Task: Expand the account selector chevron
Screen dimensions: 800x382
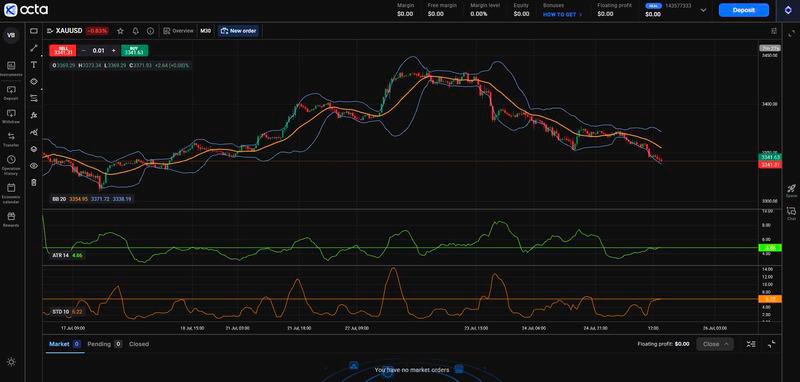Action: [x=704, y=10]
